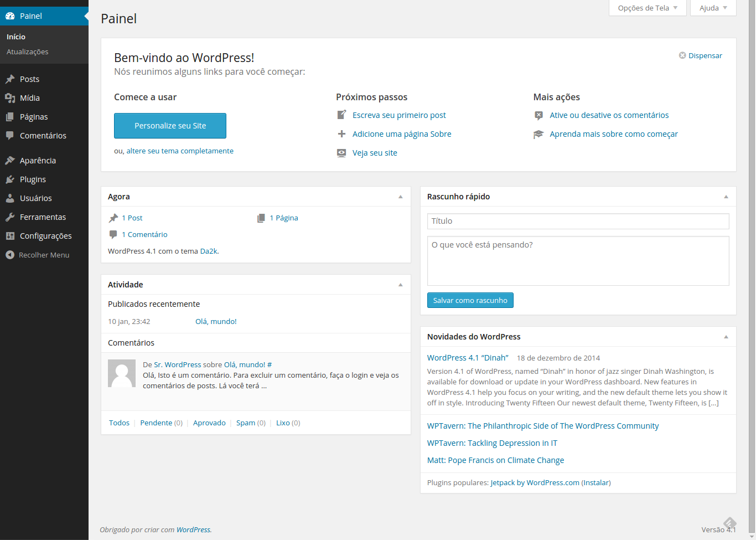Click the Mídia icon in sidebar
The height and width of the screenshot is (540, 756).
click(10, 98)
